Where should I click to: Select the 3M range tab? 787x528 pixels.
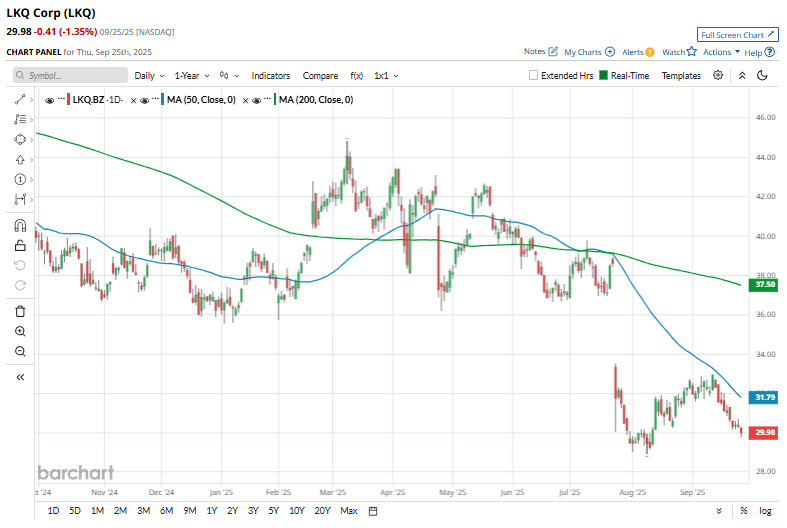click(x=144, y=511)
